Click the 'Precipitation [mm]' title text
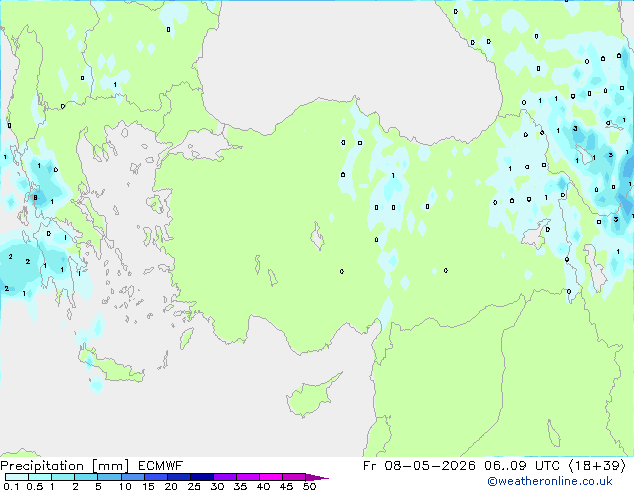The height and width of the screenshot is (490, 634). coord(64,466)
